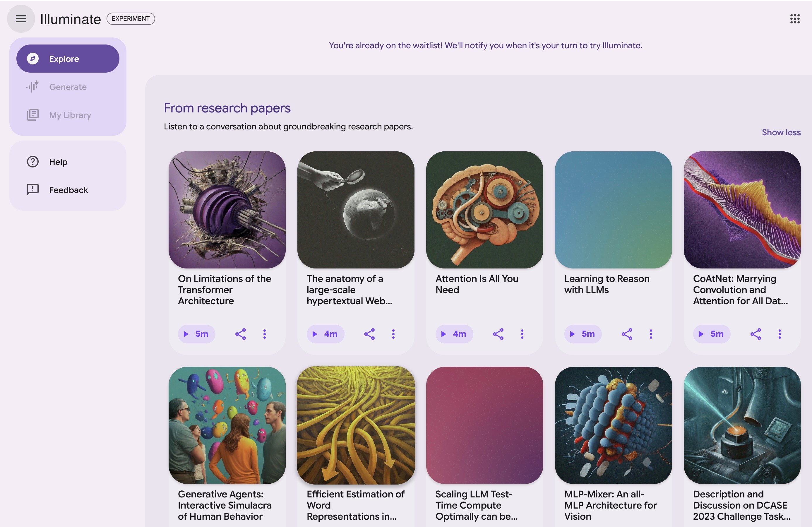Click the EXPERIMENT badge next to Illuminate
Viewport: 812px width, 527px height.
point(130,19)
